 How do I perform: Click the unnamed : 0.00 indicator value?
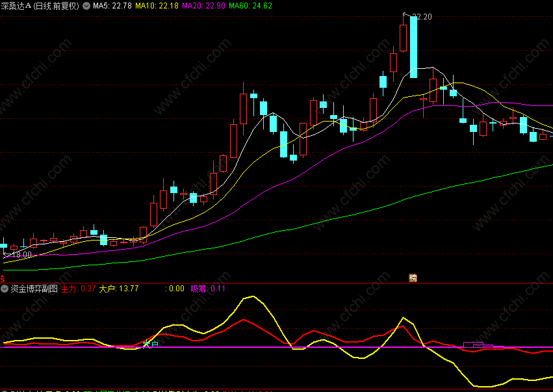(175, 289)
